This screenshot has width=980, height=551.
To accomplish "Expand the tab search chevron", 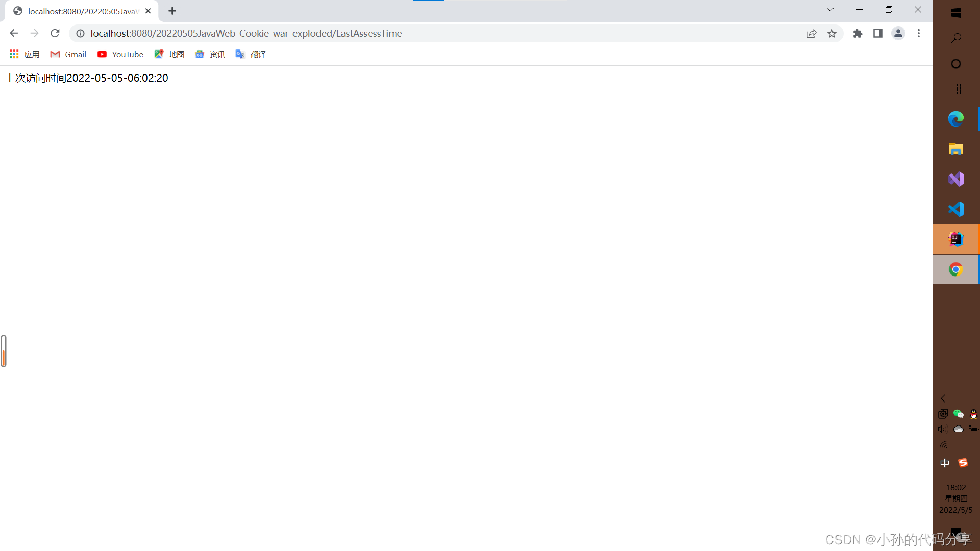I will coord(830,10).
